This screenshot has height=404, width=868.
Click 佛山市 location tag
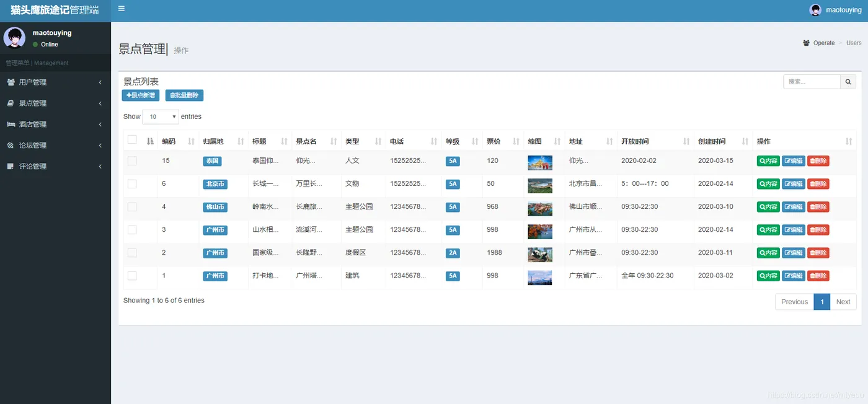click(215, 207)
